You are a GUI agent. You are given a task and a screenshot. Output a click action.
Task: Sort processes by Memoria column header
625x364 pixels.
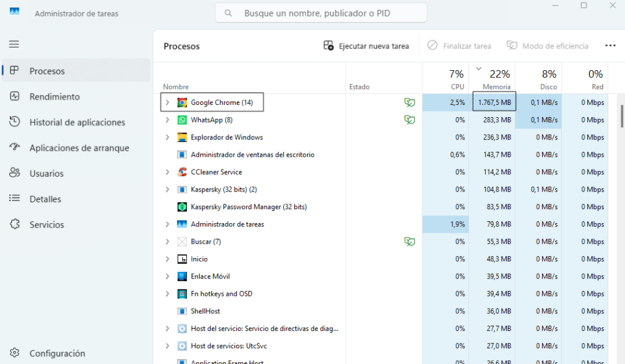(x=492, y=78)
